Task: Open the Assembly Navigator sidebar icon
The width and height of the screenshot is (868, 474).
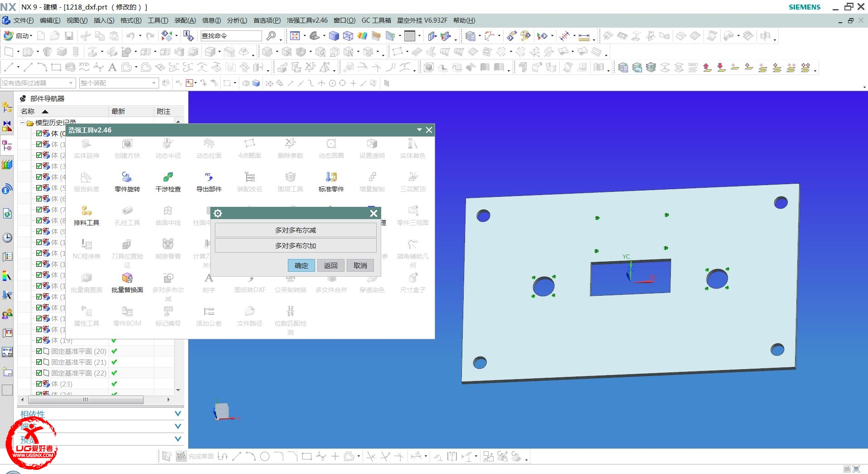Action: [x=7, y=107]
